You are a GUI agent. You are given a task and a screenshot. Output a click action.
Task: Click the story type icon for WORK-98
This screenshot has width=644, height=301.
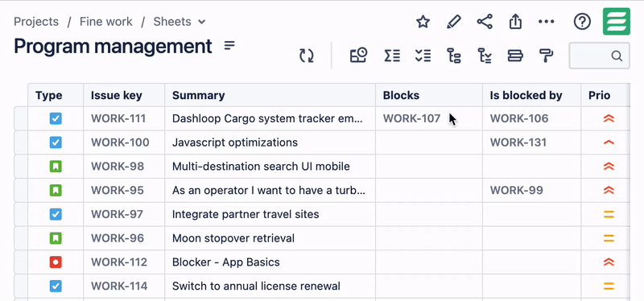(56, 167)
